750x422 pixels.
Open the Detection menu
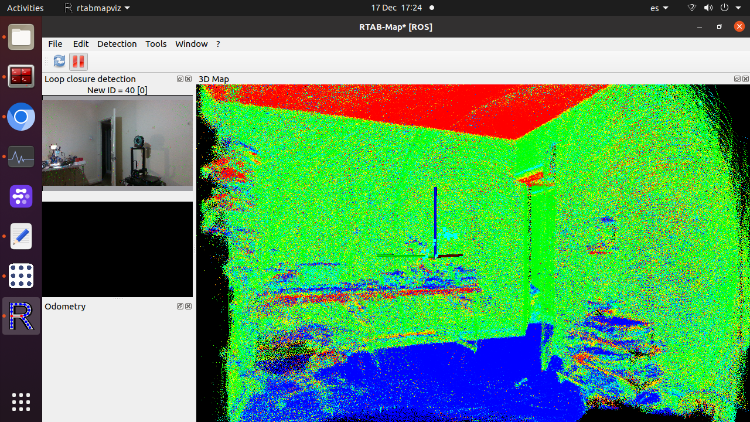click(x=117, y=44)
